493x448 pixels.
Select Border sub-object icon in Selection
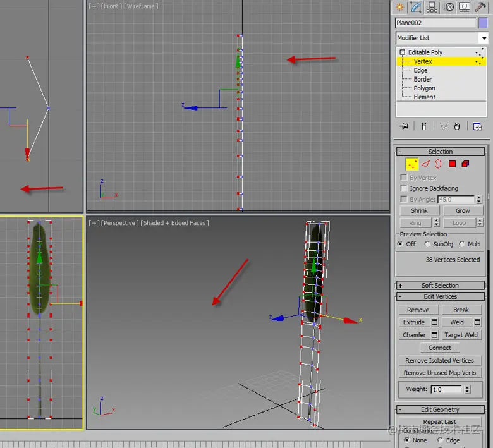438,164
